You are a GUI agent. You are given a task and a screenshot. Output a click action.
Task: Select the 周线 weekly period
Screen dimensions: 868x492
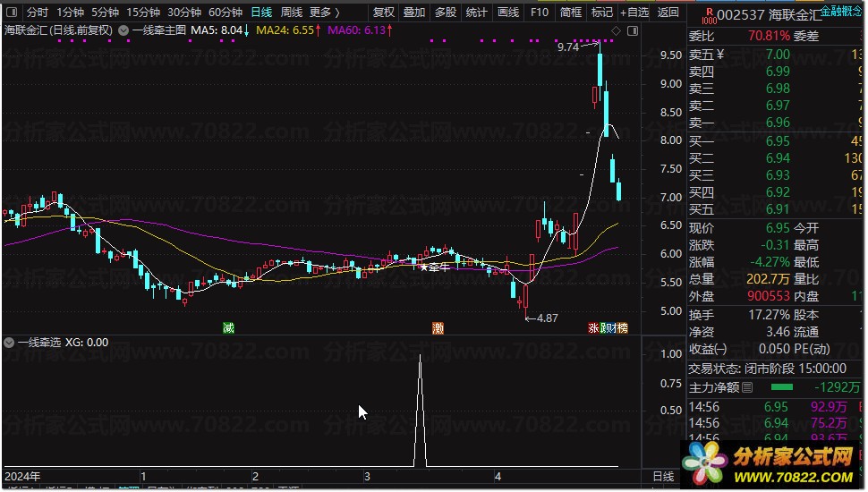click(x=291, y=13)
